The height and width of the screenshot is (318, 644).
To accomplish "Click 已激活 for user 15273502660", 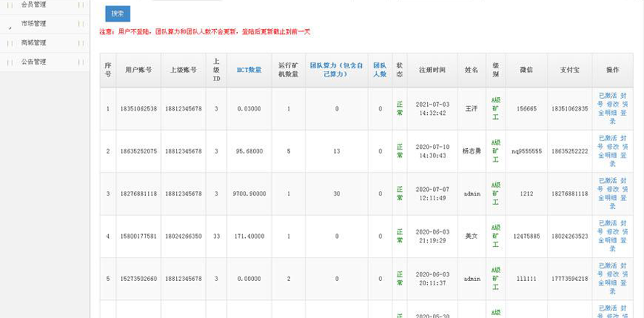I will pyautogui.click(x=608, y=265).
